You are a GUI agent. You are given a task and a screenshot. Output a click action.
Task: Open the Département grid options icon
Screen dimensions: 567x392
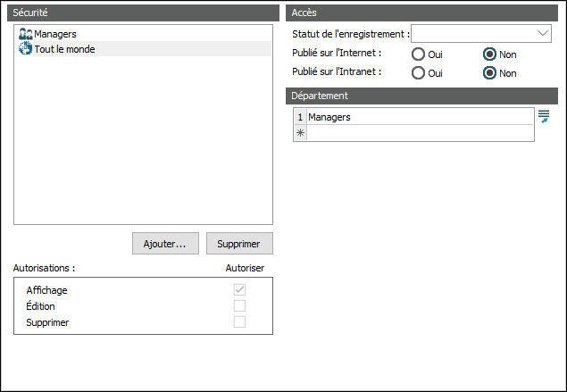[543, 117]
